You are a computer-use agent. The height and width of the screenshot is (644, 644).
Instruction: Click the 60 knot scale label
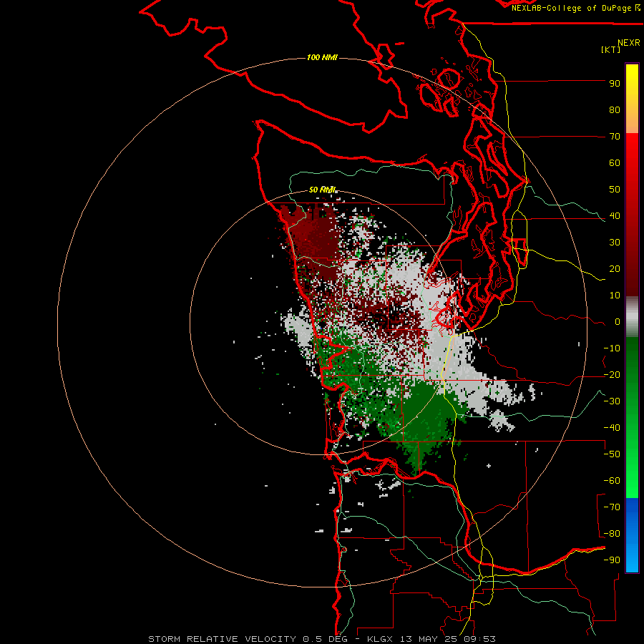(x=615, y=163)
